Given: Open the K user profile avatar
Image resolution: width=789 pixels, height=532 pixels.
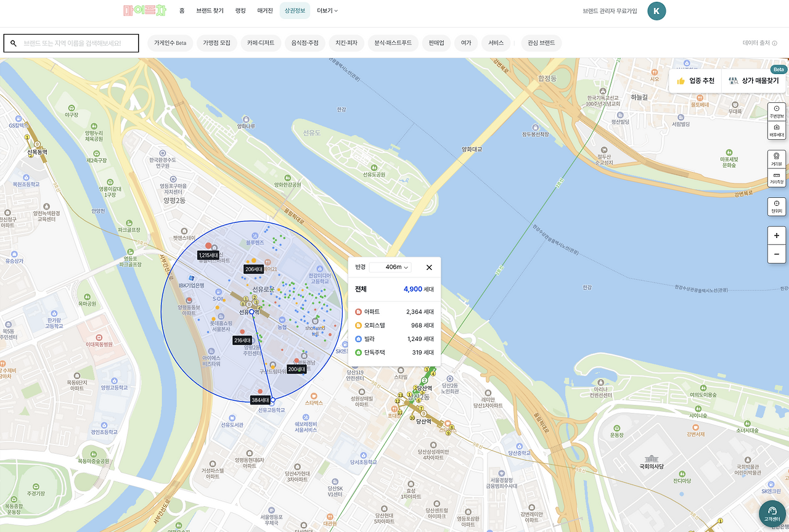Looking at the screenshot, I should point(656,11).
